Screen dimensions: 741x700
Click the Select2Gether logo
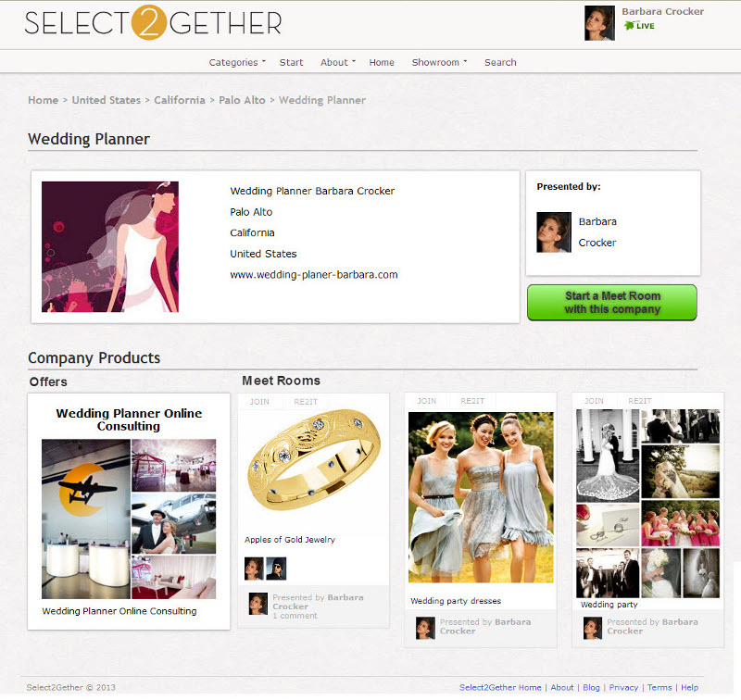point(153,22)
